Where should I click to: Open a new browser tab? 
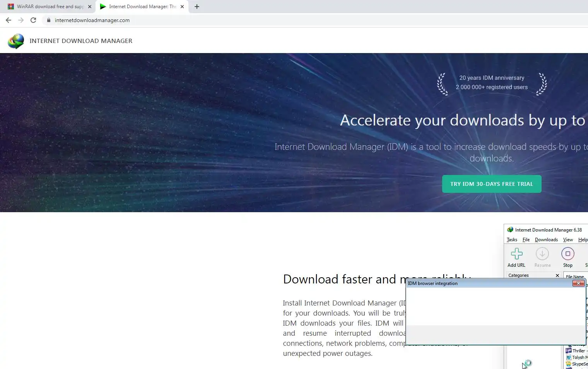197,7
